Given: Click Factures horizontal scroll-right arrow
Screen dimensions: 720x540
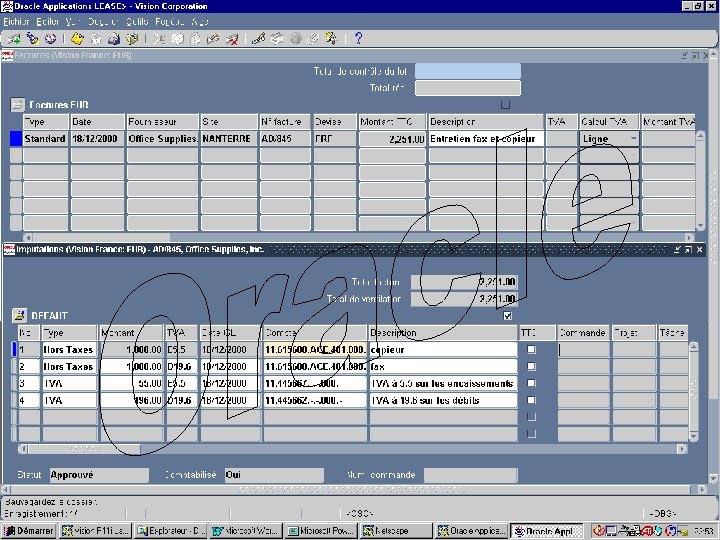Looking at the screenshot, I should click(689, 237).
